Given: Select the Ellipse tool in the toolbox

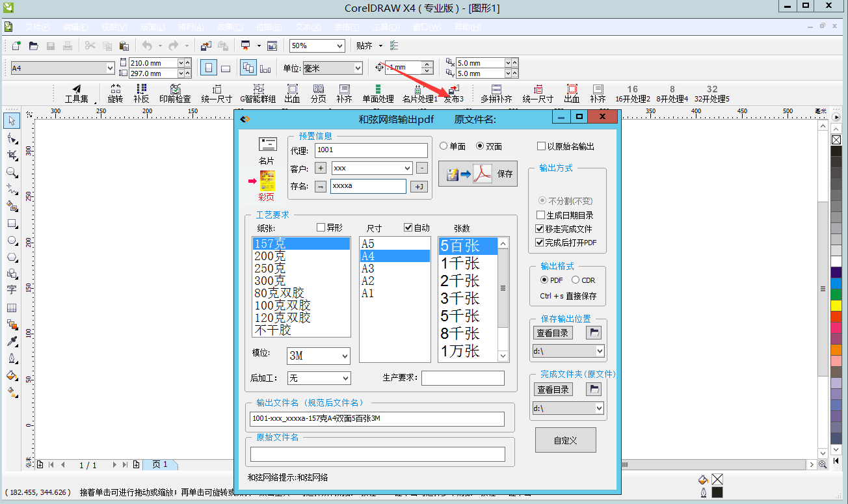Looking at the screenshot, I should (x=12, y=240).
